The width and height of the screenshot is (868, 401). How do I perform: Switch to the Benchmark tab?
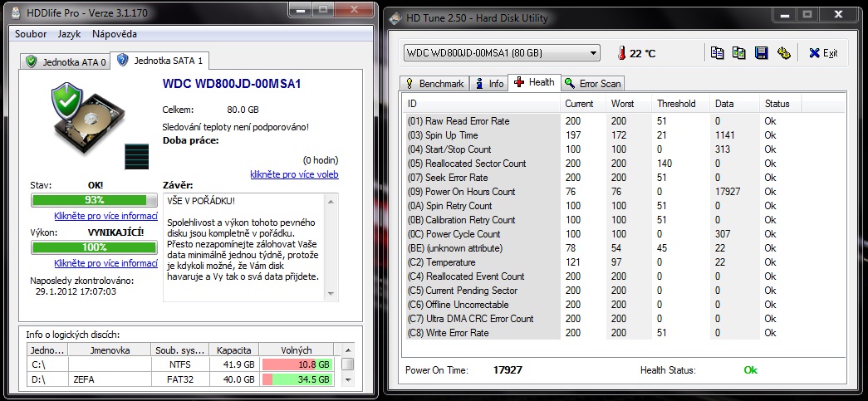(x=434, y=84)
